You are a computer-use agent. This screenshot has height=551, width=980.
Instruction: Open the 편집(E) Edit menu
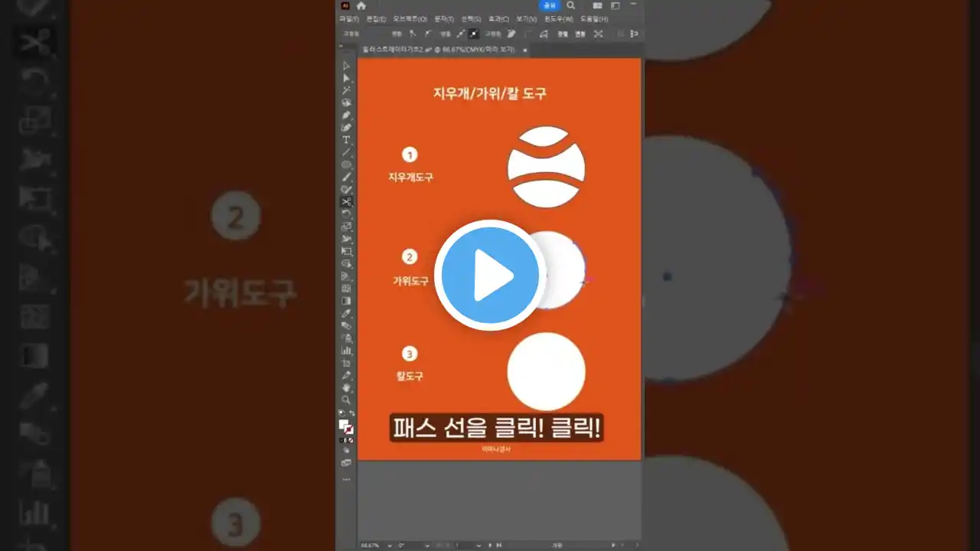pyautogui.click(x=376, y=19)
